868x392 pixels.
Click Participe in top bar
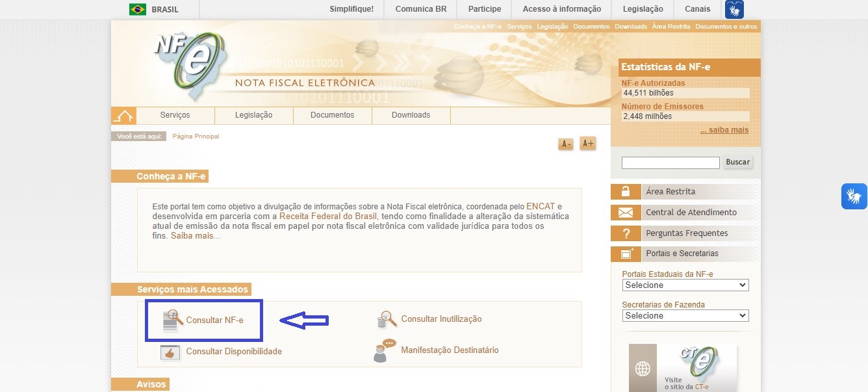[x=485, y=9]
